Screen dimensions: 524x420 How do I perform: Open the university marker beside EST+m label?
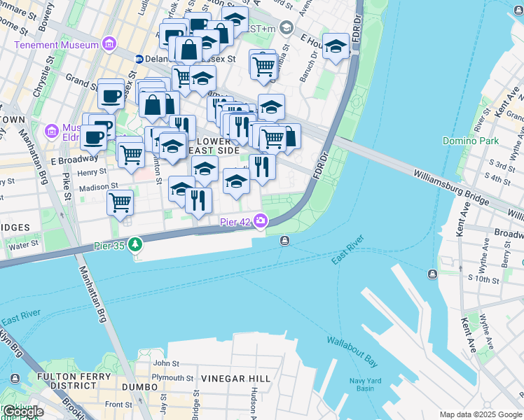pyautogui.click(x=287, y=28)
